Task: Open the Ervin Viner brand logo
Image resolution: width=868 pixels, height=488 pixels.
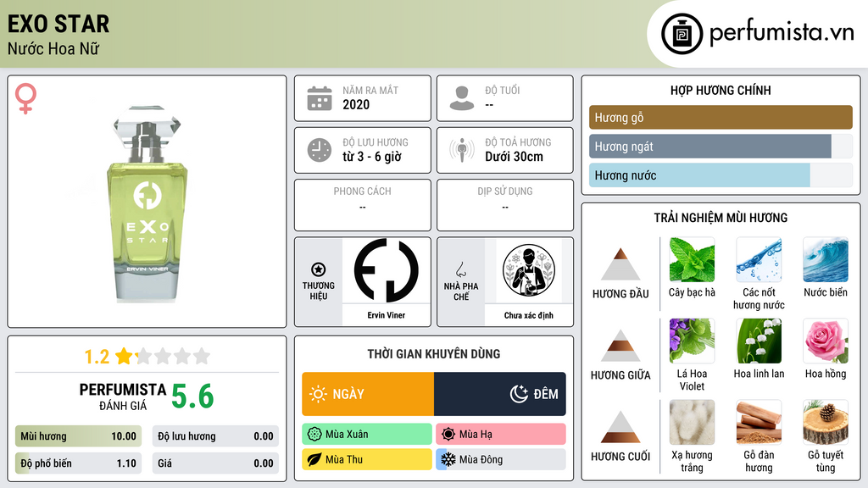Action: click(387, 270)
